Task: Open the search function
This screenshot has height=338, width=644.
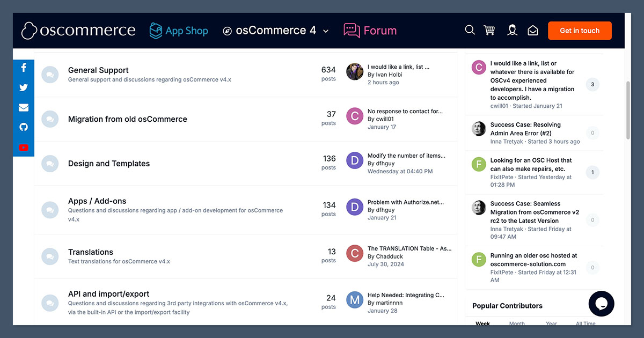Action: 470,30
